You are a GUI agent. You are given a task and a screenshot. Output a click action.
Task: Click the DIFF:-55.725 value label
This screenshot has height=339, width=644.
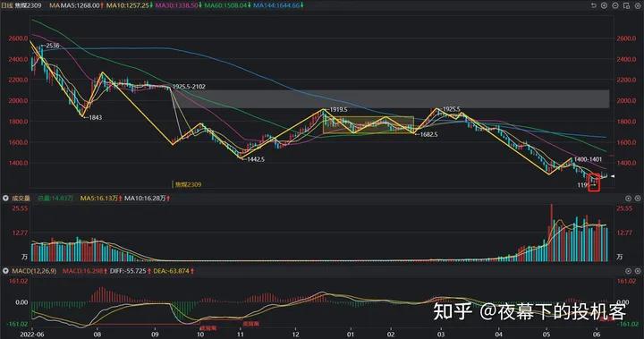[x=128, y=271]
